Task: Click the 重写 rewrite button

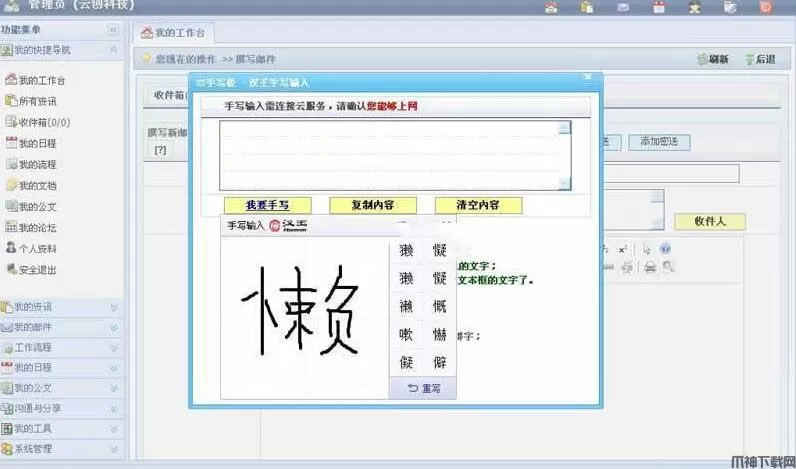Action: coord(423,388)
